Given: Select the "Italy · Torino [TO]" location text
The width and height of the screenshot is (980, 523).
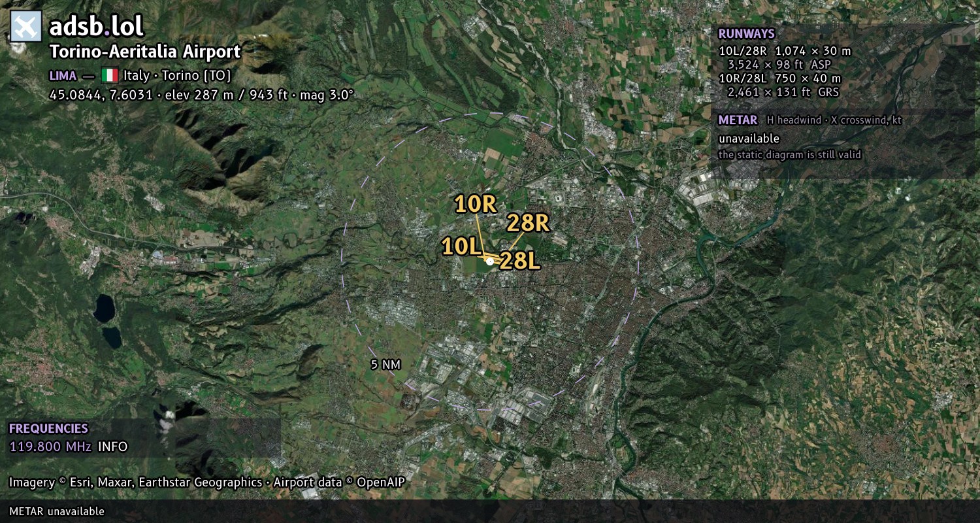Looking at the screenshot, I should pos(177,75).
